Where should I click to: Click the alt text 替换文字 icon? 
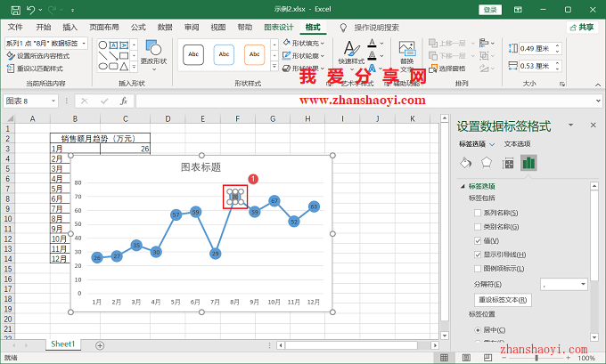click(x=407, y=56)
